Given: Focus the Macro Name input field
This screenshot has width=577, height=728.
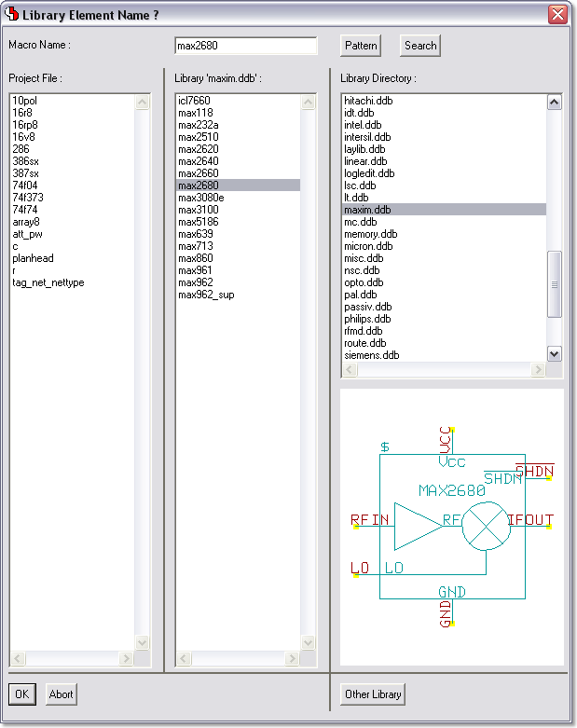Looking at the screenshot, I should (245, 46).
